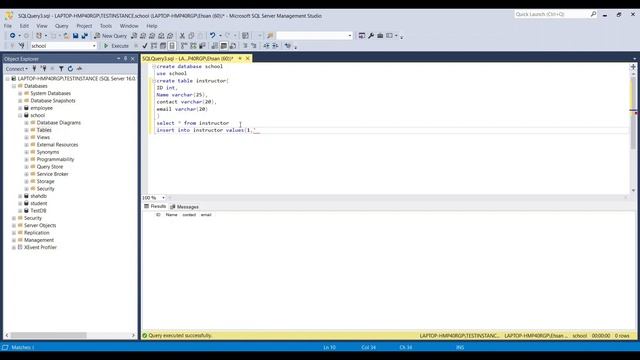Click the Undo arrow icon

point(212,36)
